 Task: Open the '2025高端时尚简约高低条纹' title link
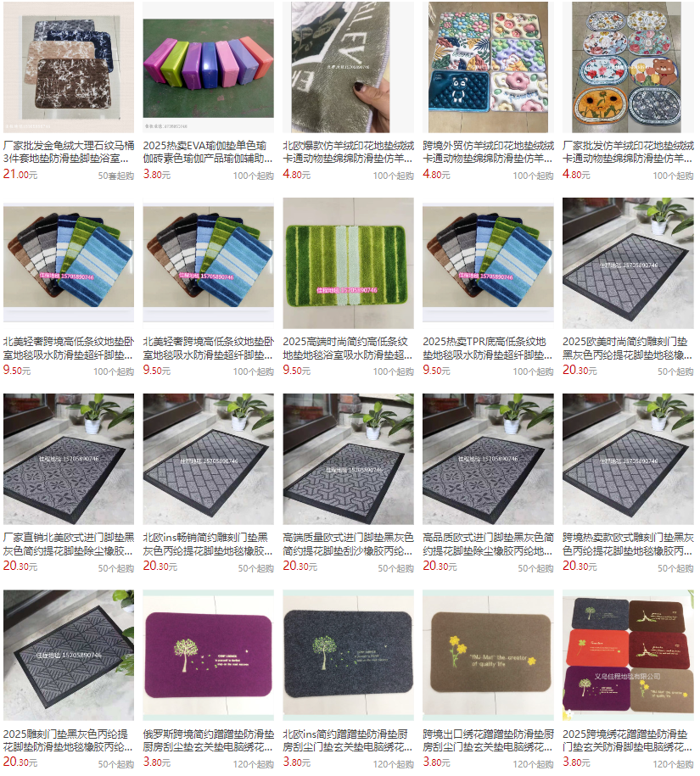[348, 348]
